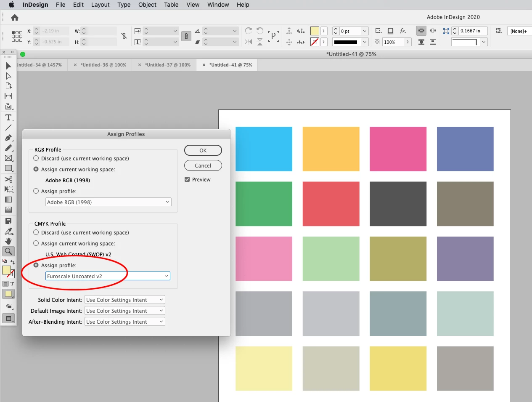Toggle formatting affects text button
The height and width of the screenshot is (402, 532).
(x=12, y=284)
